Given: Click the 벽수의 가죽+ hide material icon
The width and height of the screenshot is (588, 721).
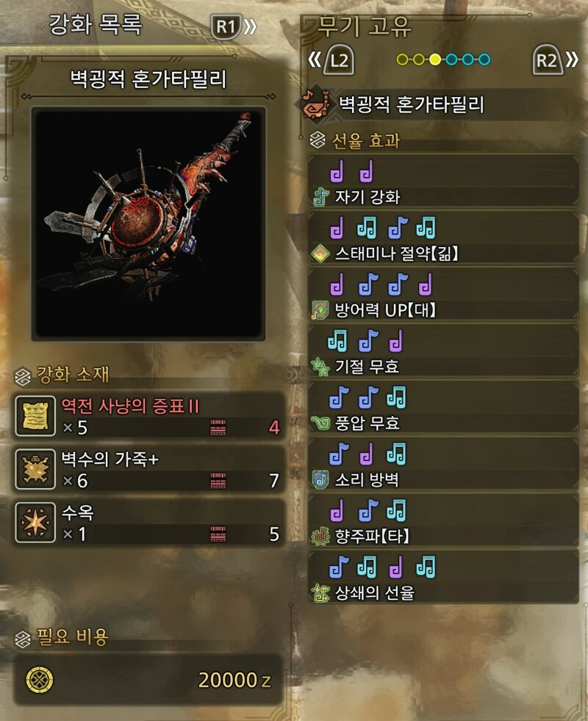Looking at the screenshot, I should coord(35,469).
